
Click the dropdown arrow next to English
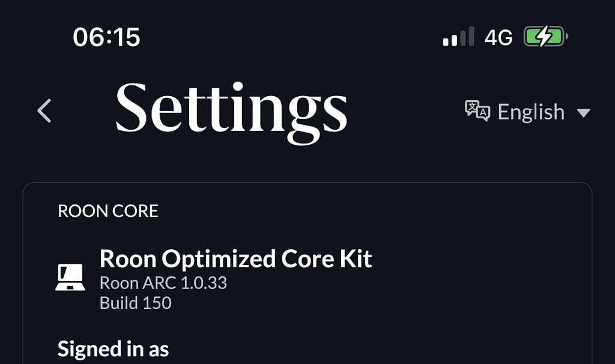coord(583,113)
